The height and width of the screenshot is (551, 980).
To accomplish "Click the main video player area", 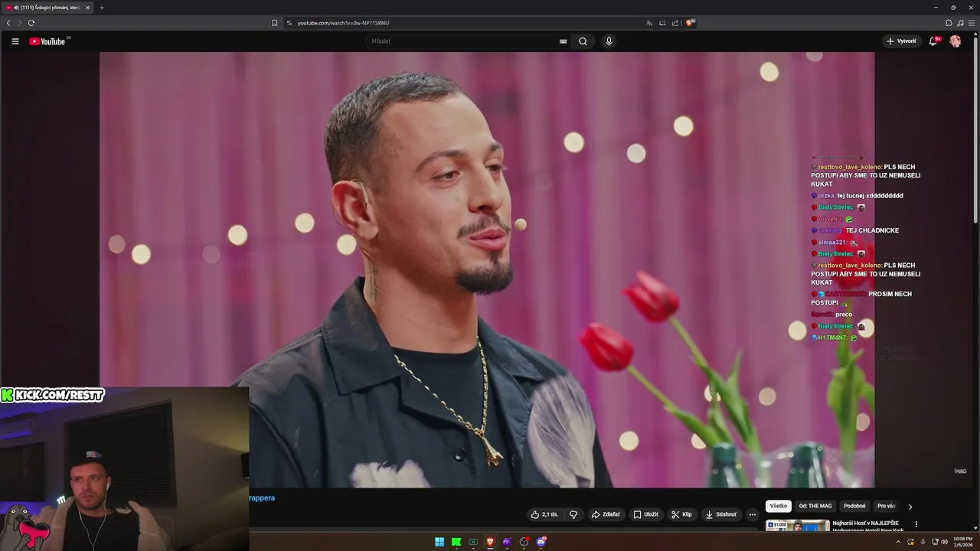I will coord(487,269).
